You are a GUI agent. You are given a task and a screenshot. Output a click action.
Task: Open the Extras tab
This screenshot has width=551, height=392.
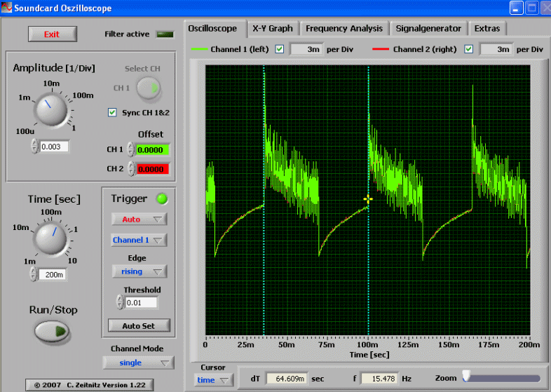(x=487, y=29)
